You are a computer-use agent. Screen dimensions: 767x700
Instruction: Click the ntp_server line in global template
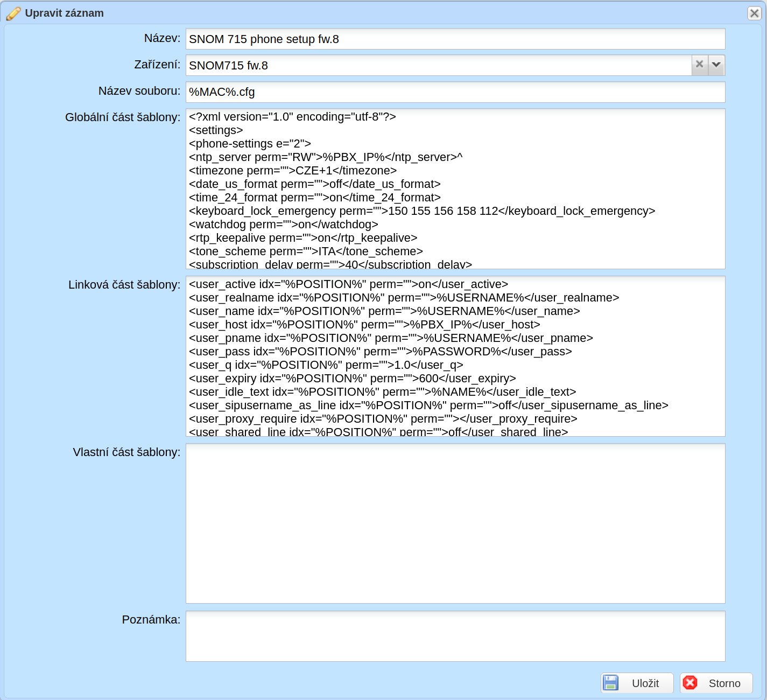click(326, 157)
